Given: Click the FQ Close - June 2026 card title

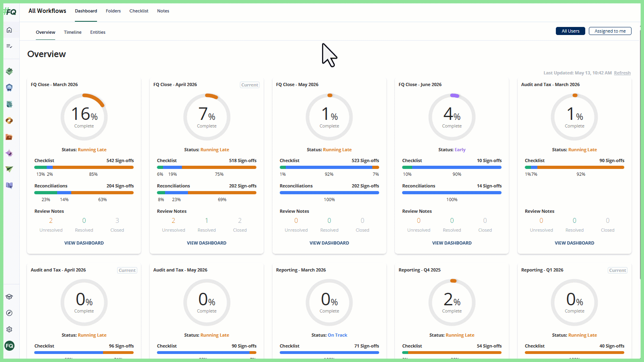Looking at the screenshot, I should pyautogui.click(x=420, y=84).
